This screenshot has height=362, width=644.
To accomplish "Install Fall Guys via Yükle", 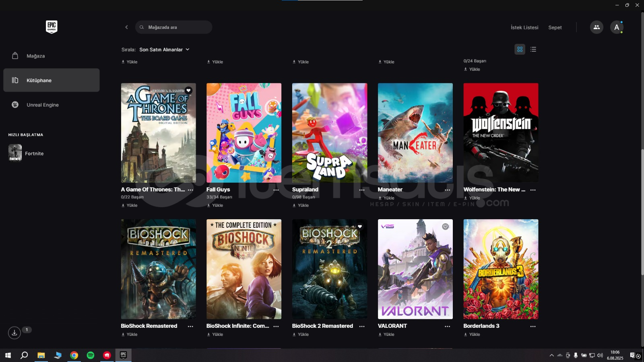I will pyautogui.click(x=215, y=205).
